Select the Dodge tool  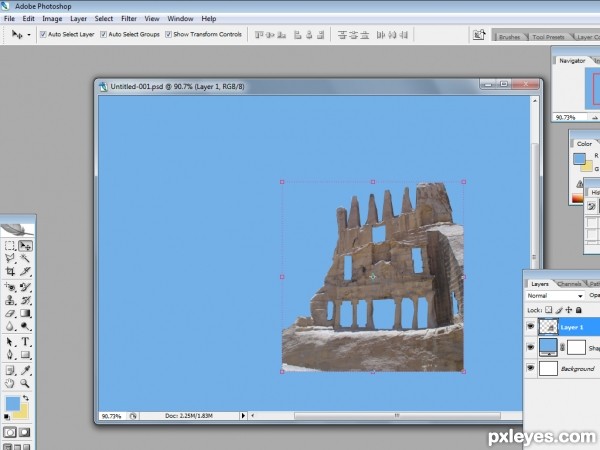[x=25, y=326]
